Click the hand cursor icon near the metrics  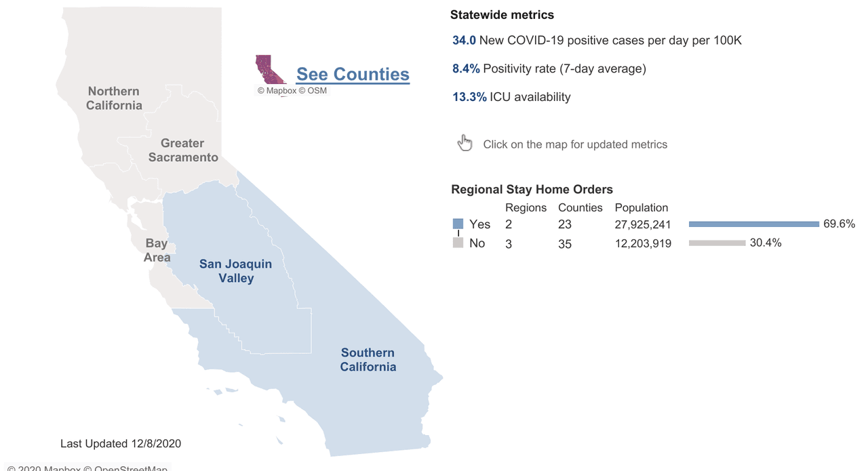465,142
